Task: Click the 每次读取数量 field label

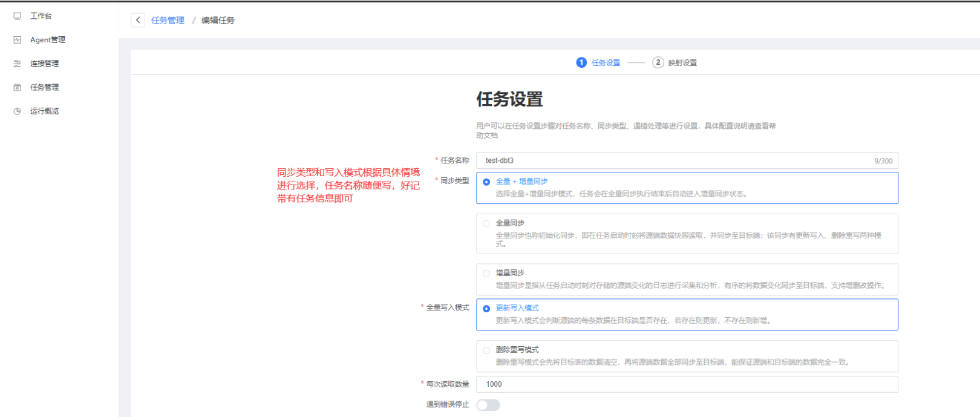Action: [x=448, y=384]
